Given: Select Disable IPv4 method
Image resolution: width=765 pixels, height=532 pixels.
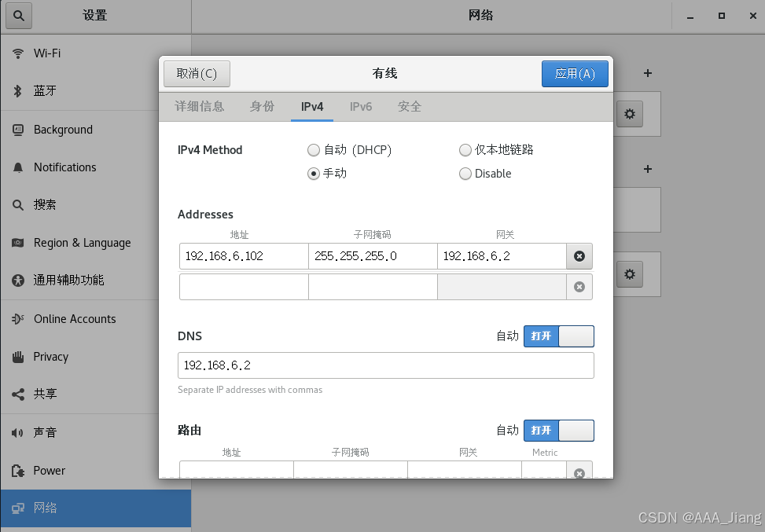Looking at the screenshot, I should (x=485, y=174).
